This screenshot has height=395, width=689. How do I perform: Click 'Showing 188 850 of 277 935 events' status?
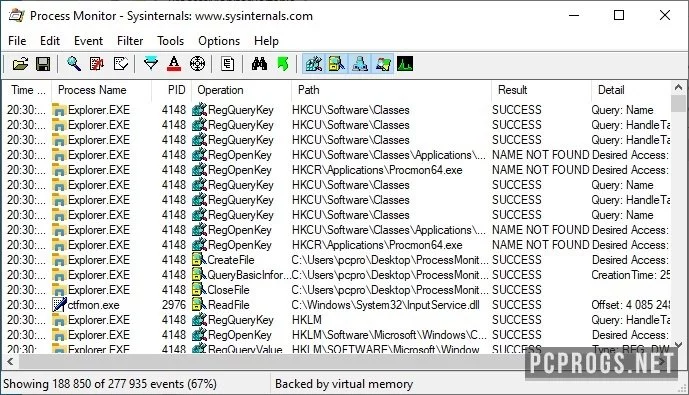(110, 384)
